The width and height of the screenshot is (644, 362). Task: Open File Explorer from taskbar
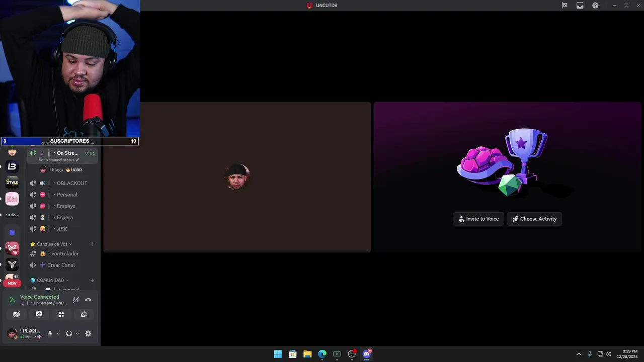[x=307, y=354]
